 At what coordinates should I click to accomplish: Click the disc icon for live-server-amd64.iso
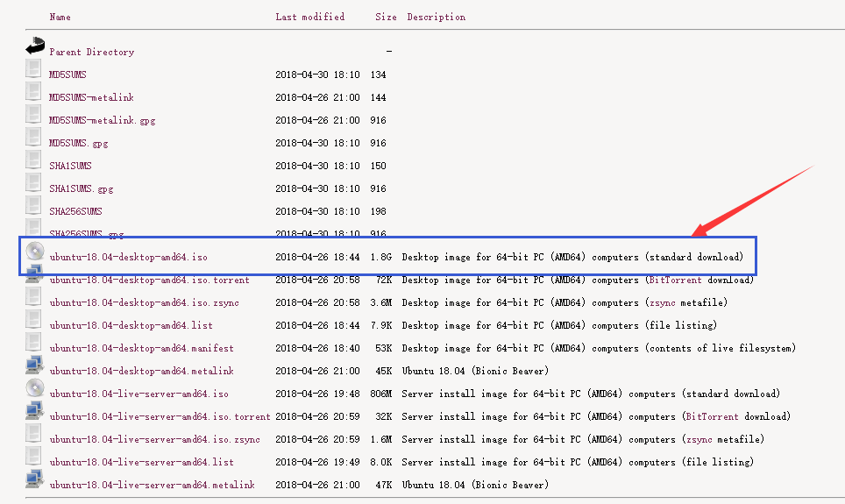35,388
